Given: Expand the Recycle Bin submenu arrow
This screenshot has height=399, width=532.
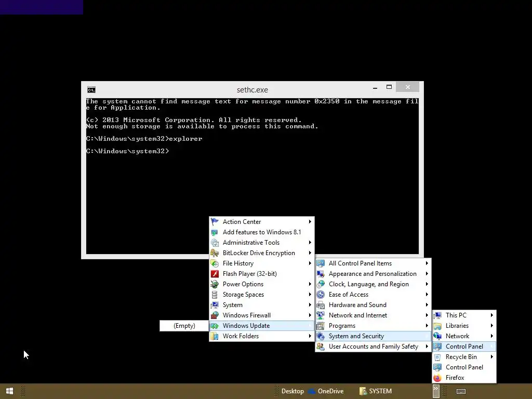Looking at the screenshot, I should click(x=491, y=357).
